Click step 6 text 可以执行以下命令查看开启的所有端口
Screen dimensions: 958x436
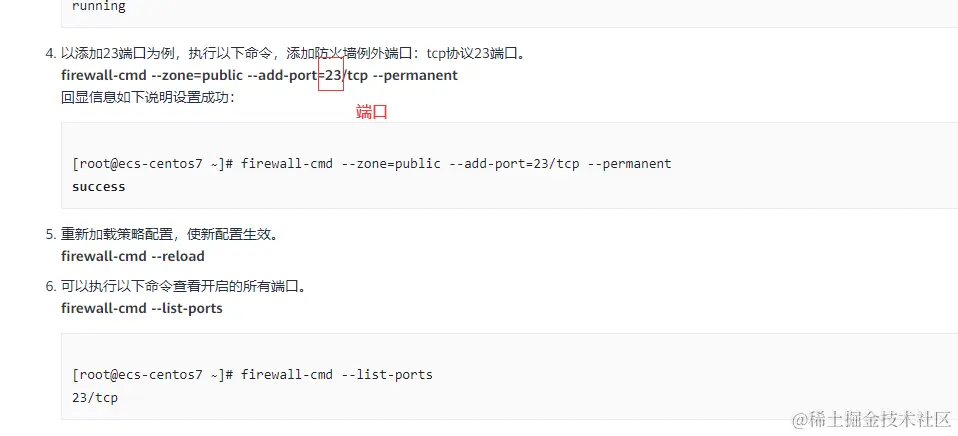click(183, 286)
